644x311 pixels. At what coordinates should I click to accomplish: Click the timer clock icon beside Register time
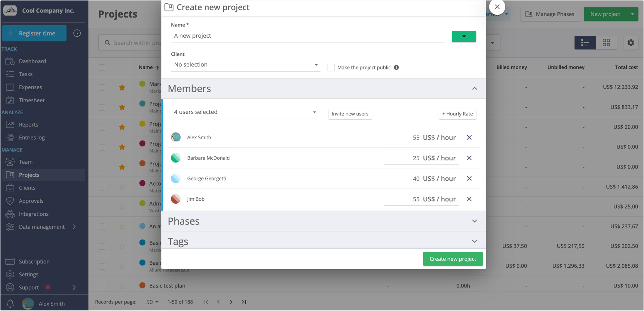(x=77, y=33)
